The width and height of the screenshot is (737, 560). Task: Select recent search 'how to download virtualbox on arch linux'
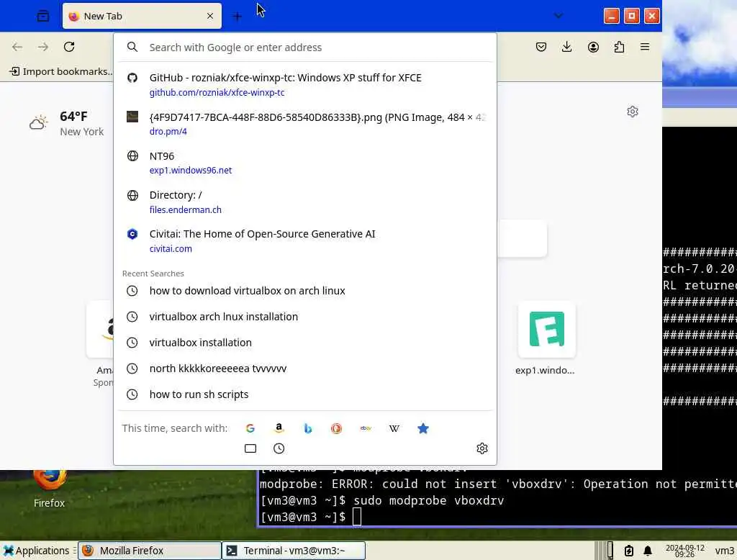click(305, 291)
